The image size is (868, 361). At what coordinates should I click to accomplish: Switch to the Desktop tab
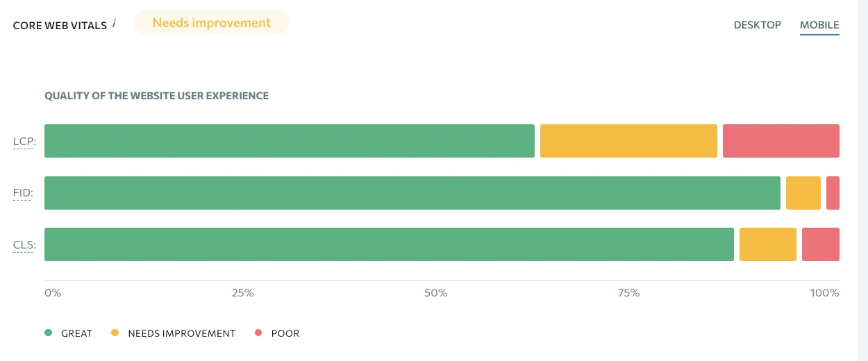click(x=757, y=25)
